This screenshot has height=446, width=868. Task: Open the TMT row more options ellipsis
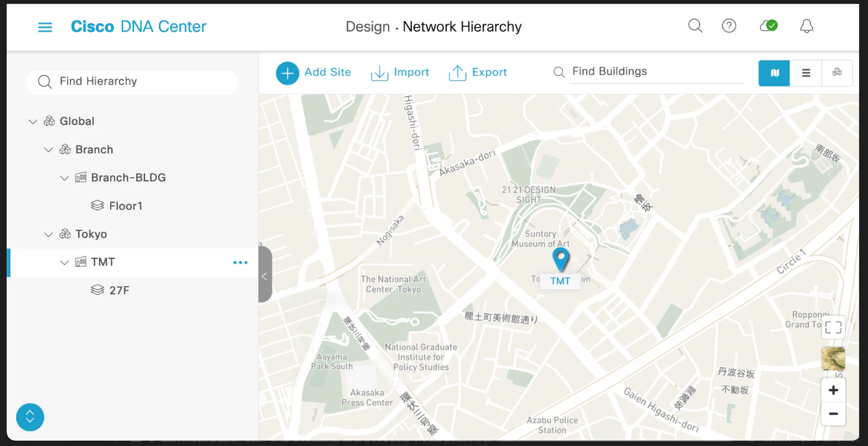240,263
